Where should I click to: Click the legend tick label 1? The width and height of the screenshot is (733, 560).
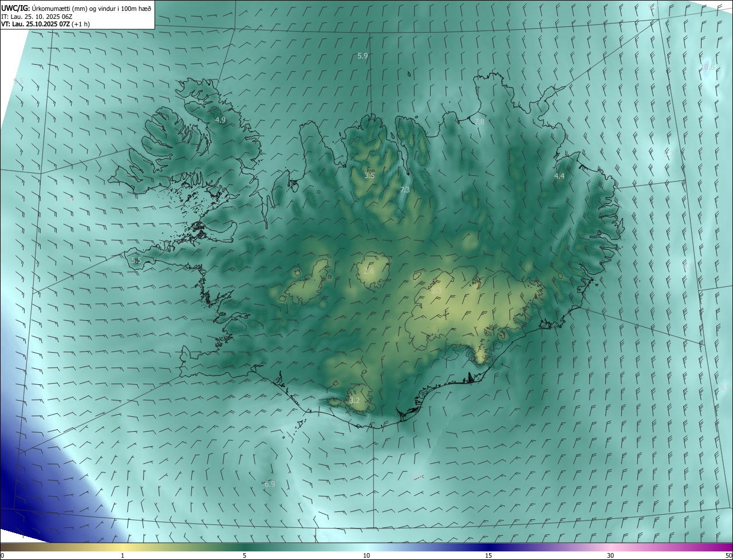(x=123, y=555)
